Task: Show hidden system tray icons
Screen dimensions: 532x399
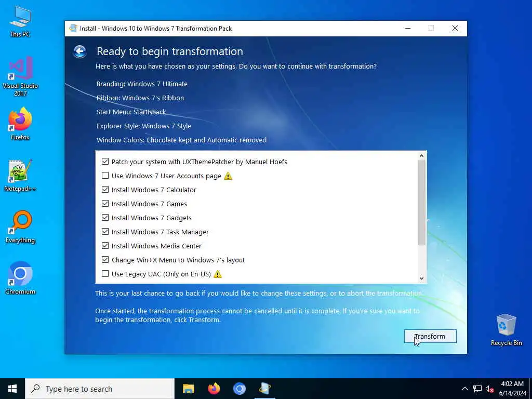Action: coord(465,389)
